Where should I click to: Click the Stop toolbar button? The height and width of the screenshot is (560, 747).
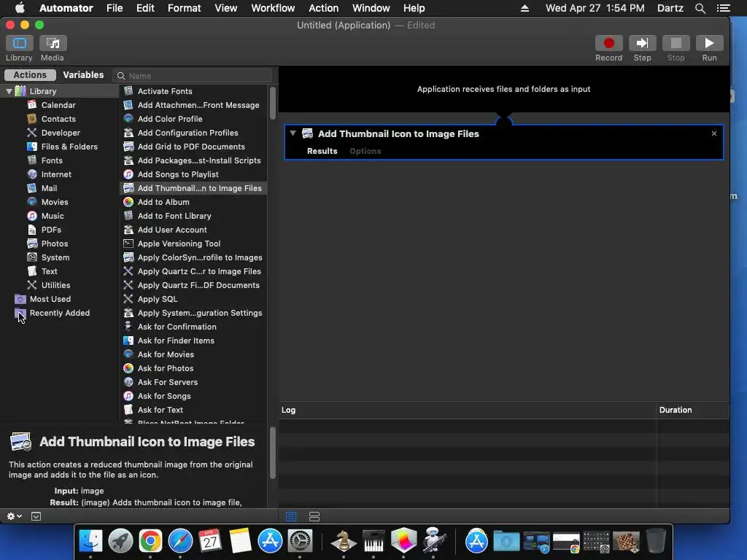pyautogui.click(x=676, y=43)
